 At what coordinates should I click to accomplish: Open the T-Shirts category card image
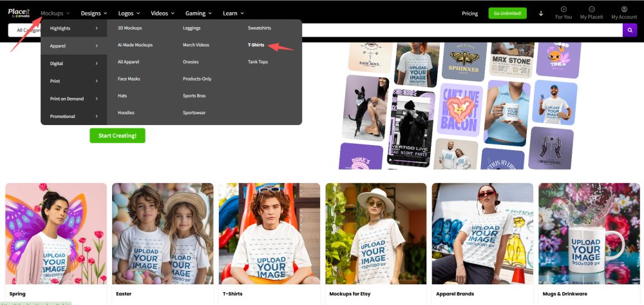(269, 233)
